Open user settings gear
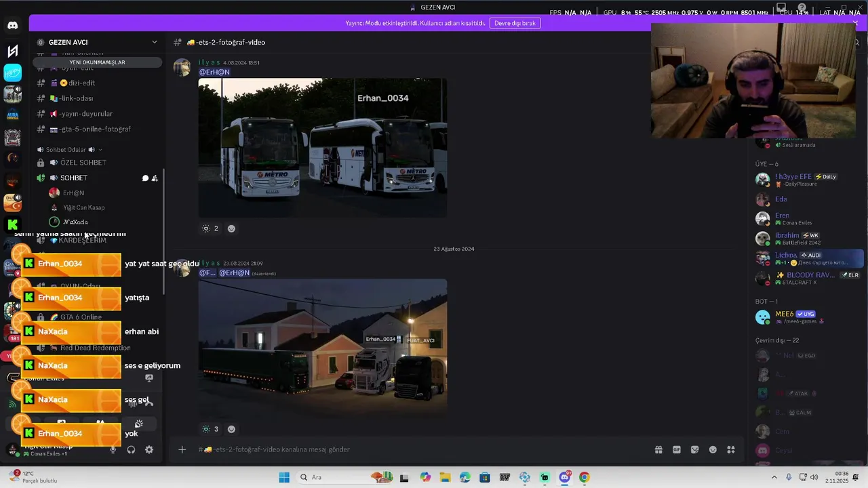This screenshot has width=868, height=488. pyautogui.click(x=149, y=449)
